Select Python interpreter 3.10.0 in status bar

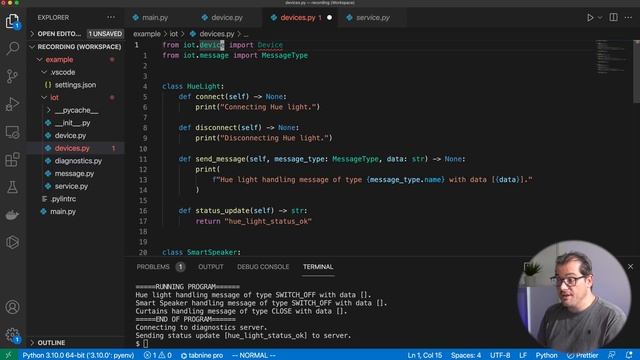78,355
